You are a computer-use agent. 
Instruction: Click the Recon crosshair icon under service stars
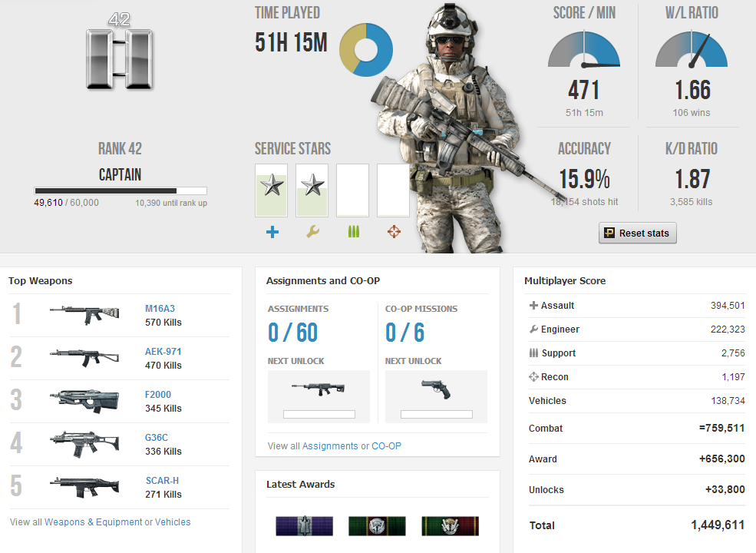tap(394, 232)
